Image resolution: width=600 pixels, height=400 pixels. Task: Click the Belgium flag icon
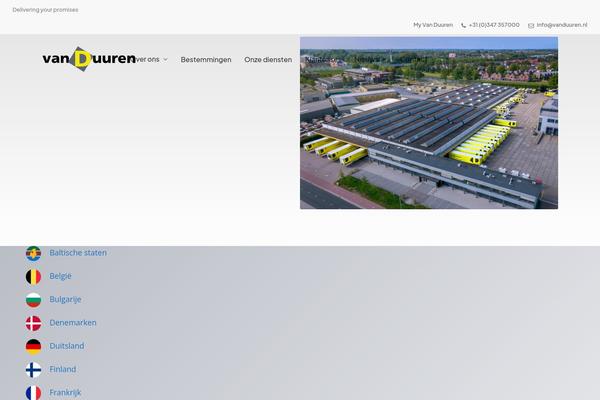pyautogui.click(x=33, y=277)
